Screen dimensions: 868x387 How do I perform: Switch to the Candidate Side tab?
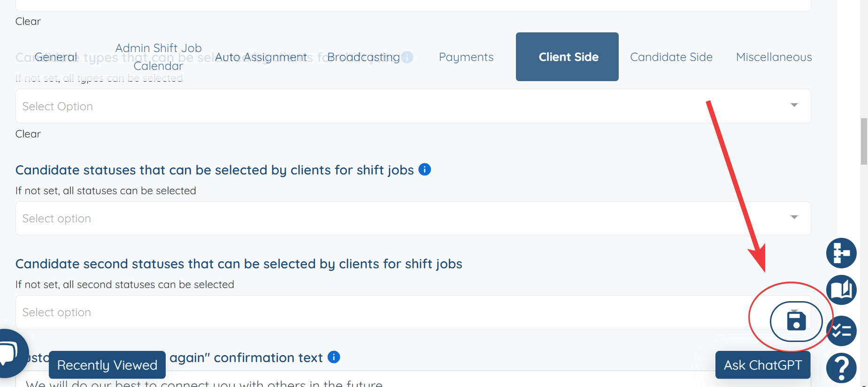tap(671, 57)
